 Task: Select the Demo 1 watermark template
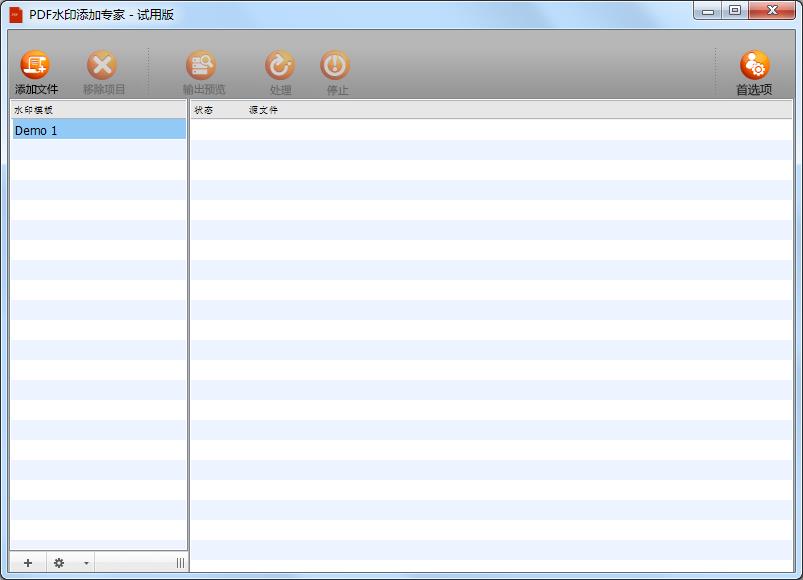point(99,130)
